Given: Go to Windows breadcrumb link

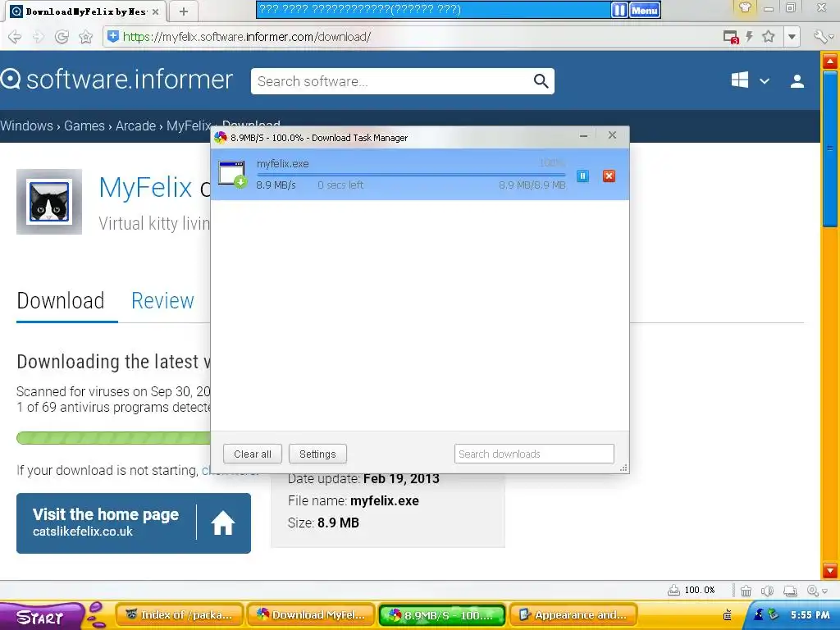Looking at the screenshot, I should [27, 126].
